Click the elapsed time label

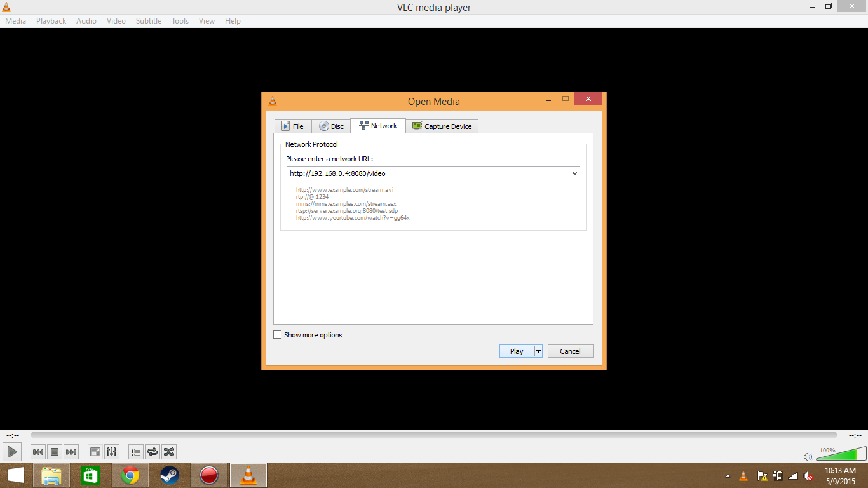(12, 435)
